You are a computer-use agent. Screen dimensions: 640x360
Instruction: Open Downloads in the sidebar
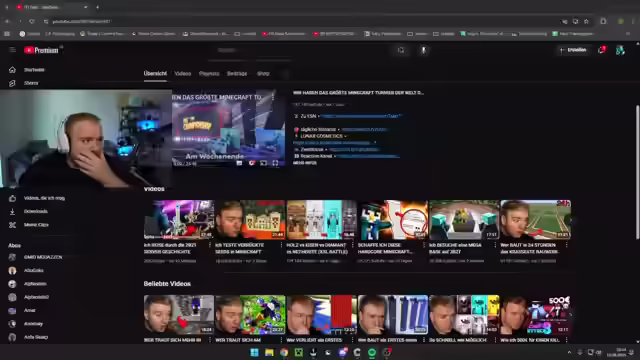[x=36, y=211]
